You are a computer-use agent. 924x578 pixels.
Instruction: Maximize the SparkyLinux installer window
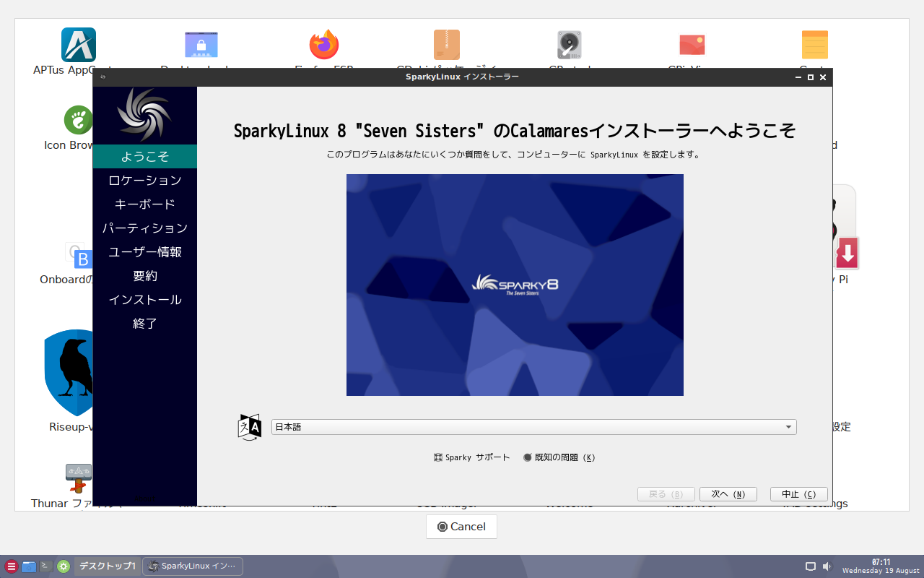(x=811, y=77)
